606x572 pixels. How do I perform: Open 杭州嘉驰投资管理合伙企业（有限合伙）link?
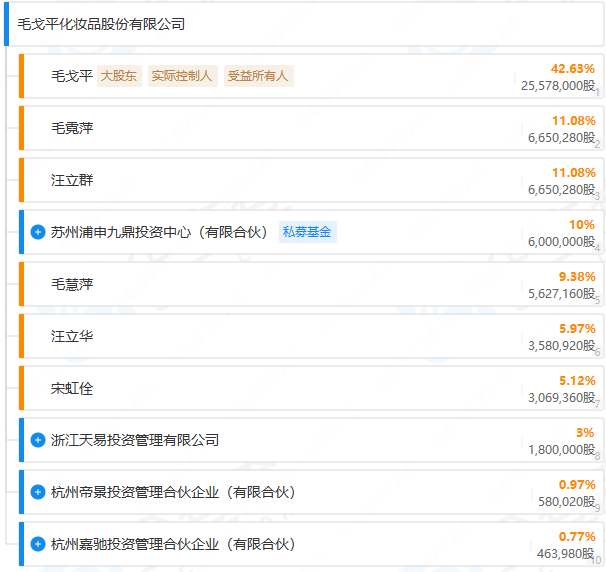click(175, 544)
